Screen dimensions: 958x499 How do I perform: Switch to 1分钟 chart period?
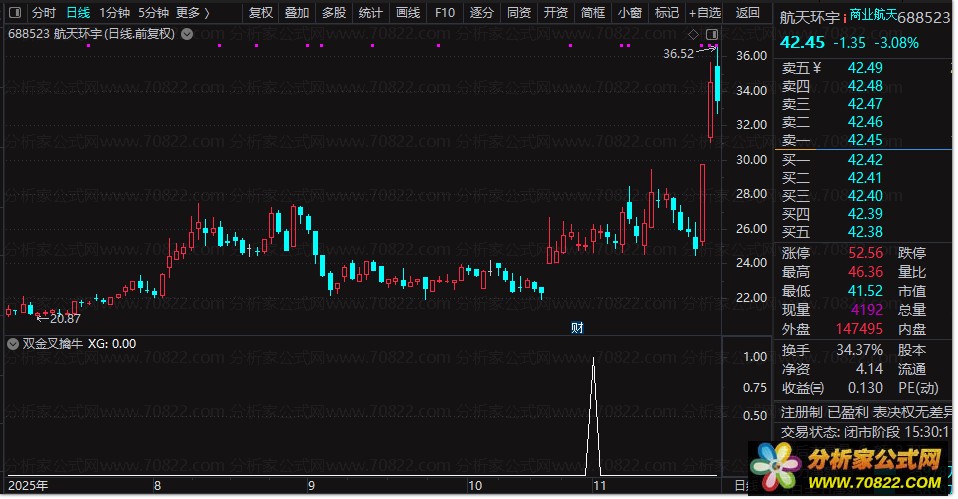(115, 12)
